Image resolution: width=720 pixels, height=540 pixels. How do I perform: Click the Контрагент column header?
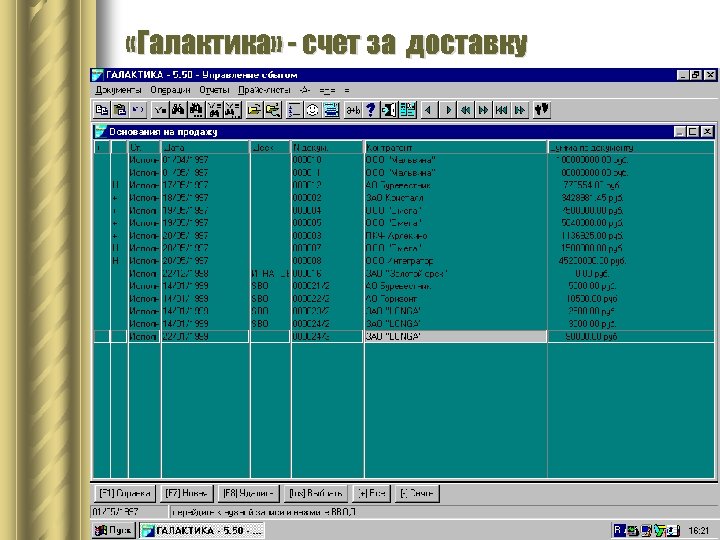(456, 147)
